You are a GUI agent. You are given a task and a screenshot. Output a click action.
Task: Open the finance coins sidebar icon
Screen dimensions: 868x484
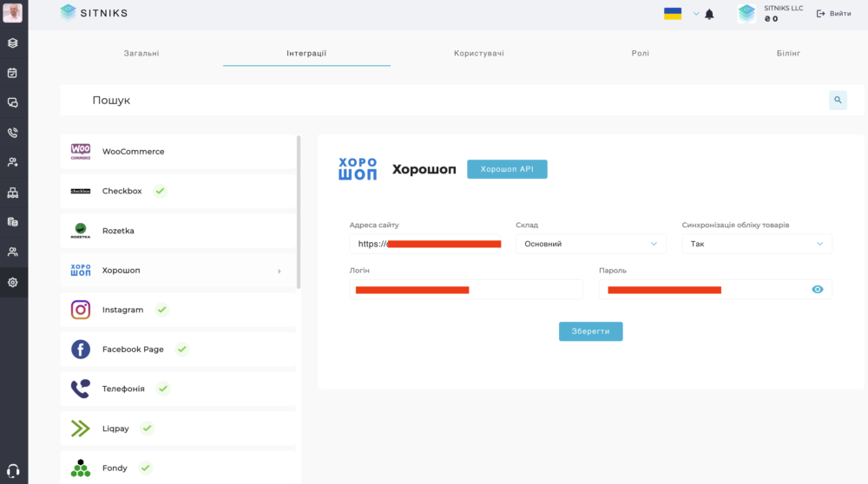coord(13,222)
